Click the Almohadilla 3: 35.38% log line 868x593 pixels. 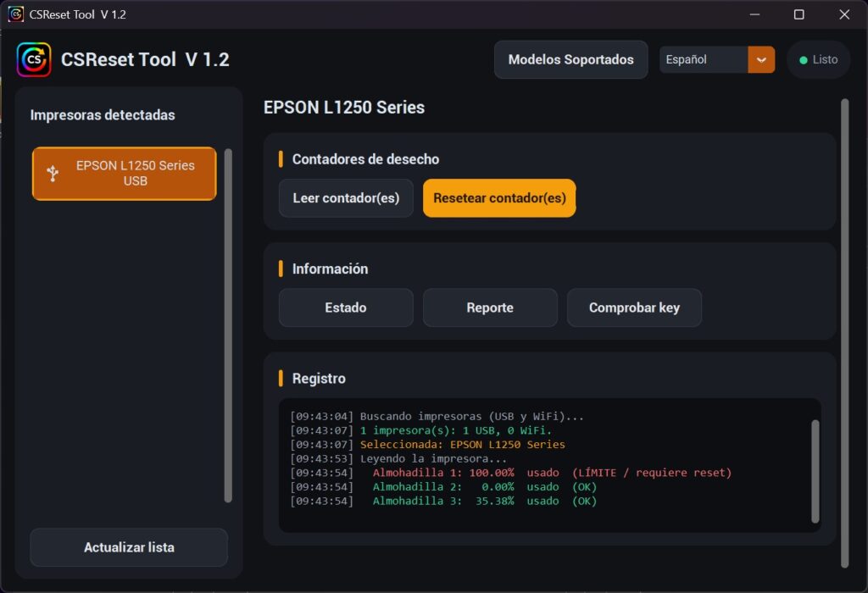click(x=443, y=502)
